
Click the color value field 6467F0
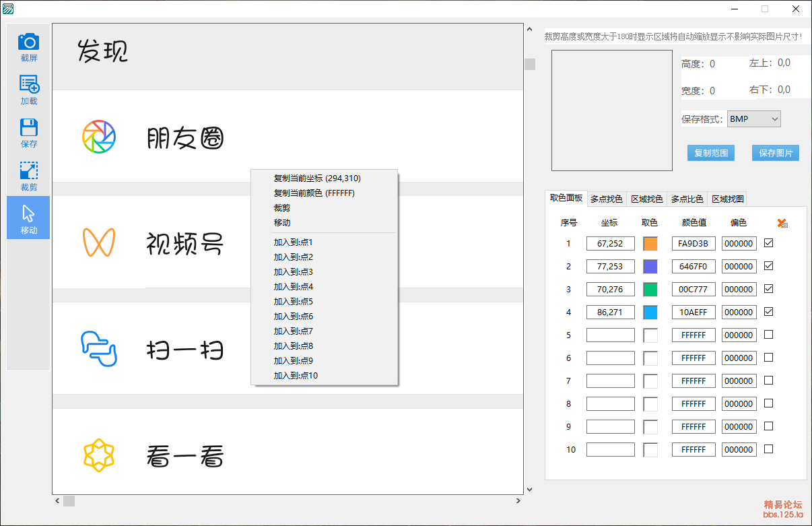coord(693,267)
